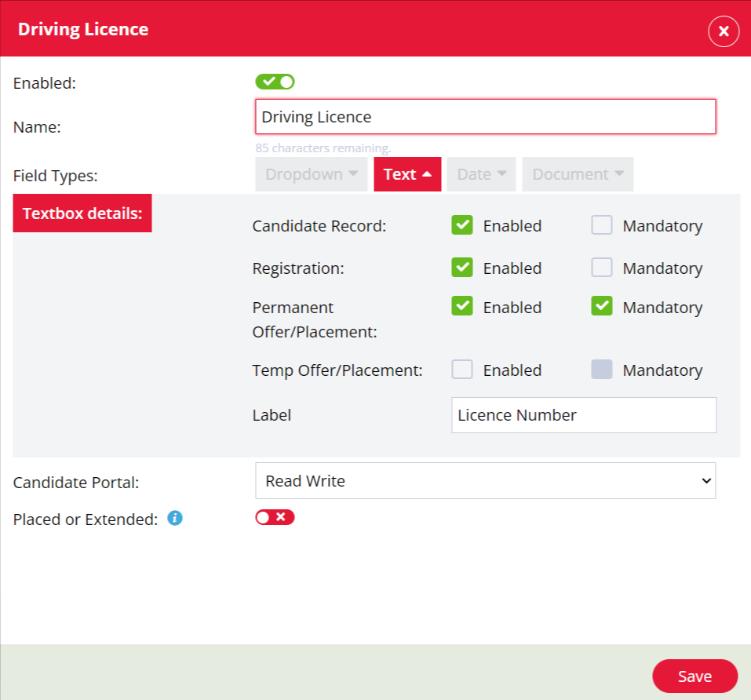Click the 'Candidate Record:' label

click(x=319, y=226)
